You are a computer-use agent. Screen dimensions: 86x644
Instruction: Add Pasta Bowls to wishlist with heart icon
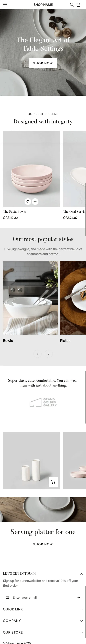[28, 201]
